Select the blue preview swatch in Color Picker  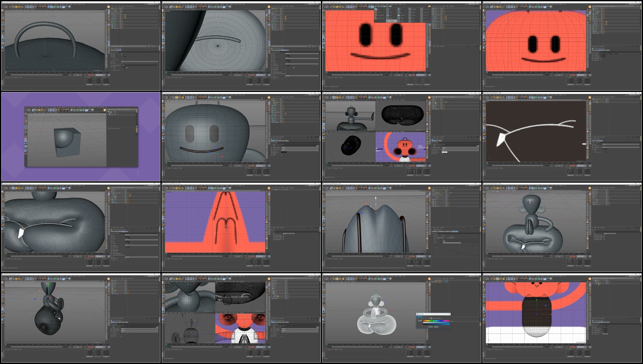[419, 317]
